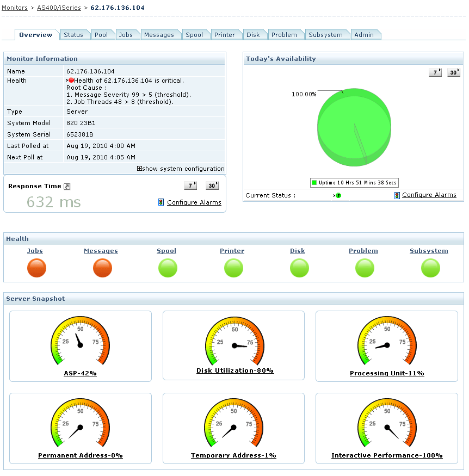Click the Disk health indicator
Screen dimensions: 469x476
[299, 268]
